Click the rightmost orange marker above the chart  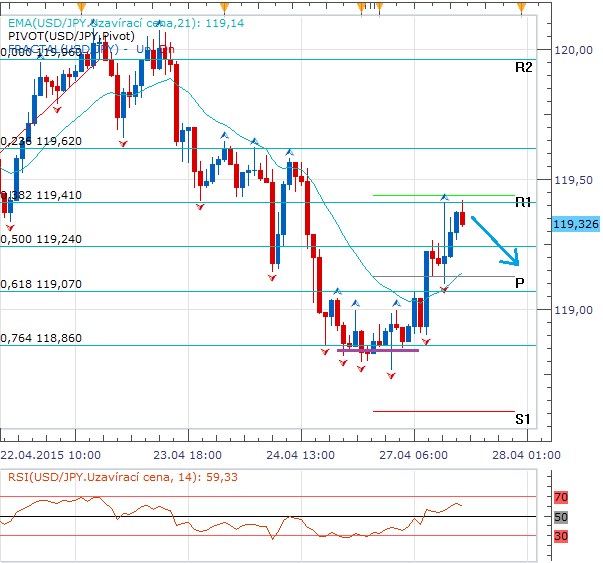click(x=522, y=7)
